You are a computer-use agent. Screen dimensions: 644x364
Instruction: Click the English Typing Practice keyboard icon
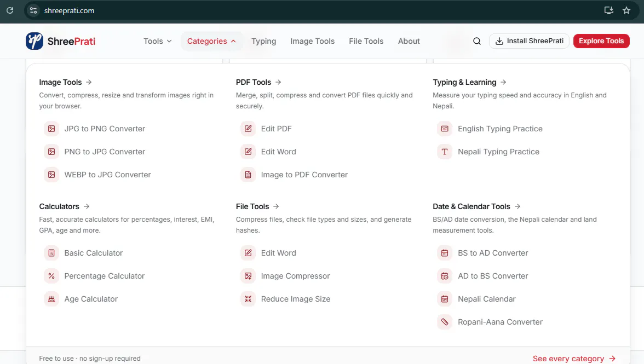[445, 129]
